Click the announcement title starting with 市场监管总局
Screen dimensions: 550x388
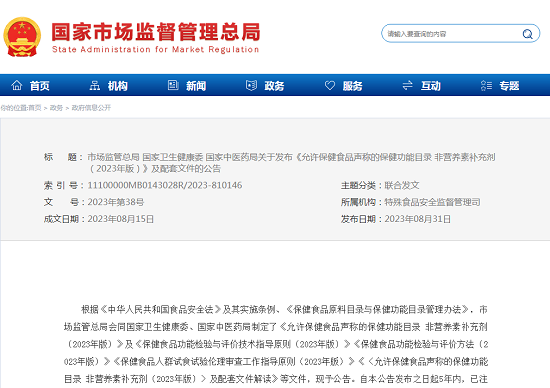[x=291, y=163]
